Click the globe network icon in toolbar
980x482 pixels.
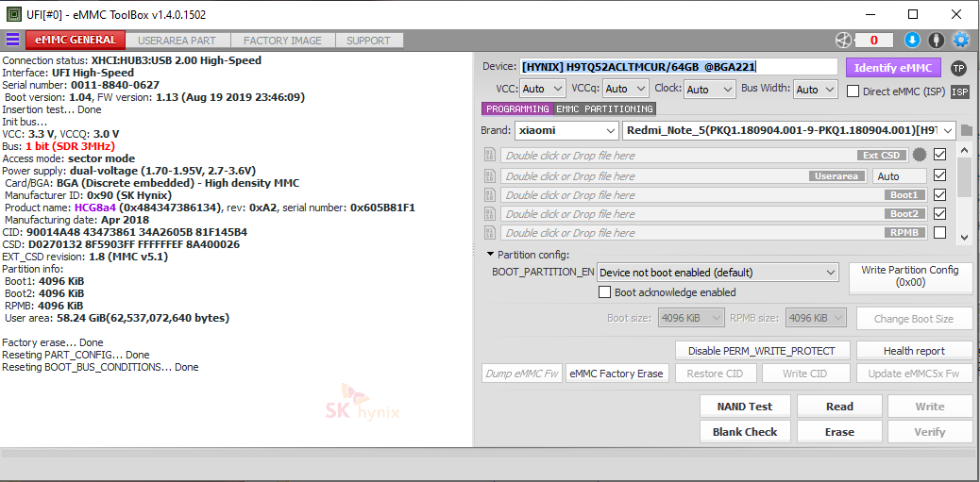(x=844, y=41)
